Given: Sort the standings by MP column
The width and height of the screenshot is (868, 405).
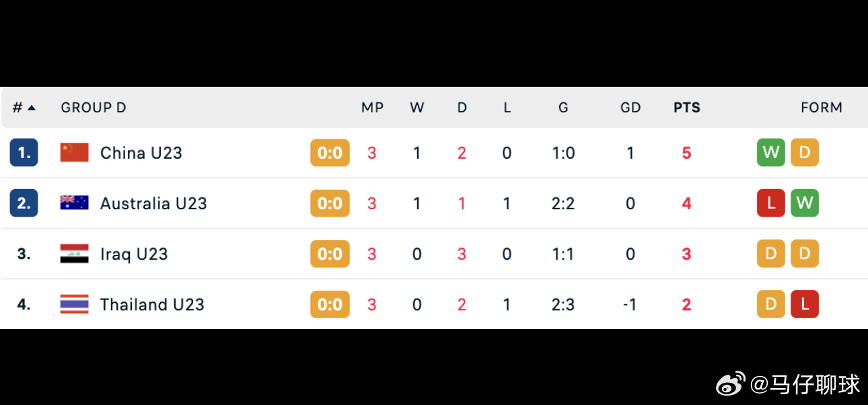Looking at the screenshot, I should coord(372,107).
